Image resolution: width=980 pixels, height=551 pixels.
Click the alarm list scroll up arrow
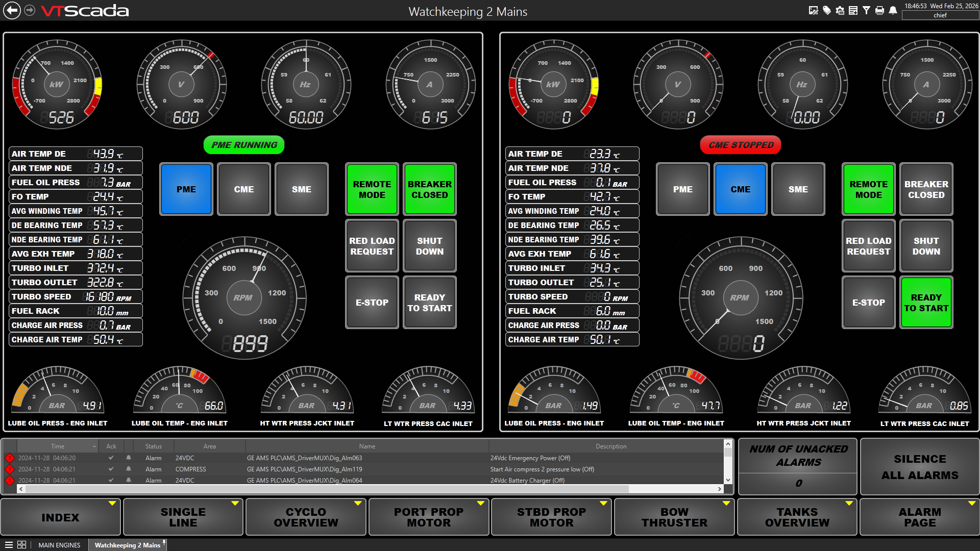pos(728,444)
